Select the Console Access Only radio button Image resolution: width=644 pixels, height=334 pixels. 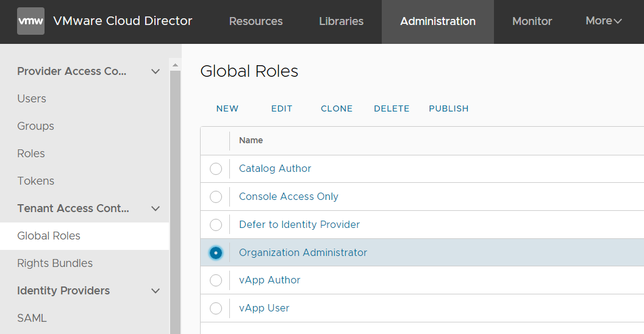[x=216, y=197]
